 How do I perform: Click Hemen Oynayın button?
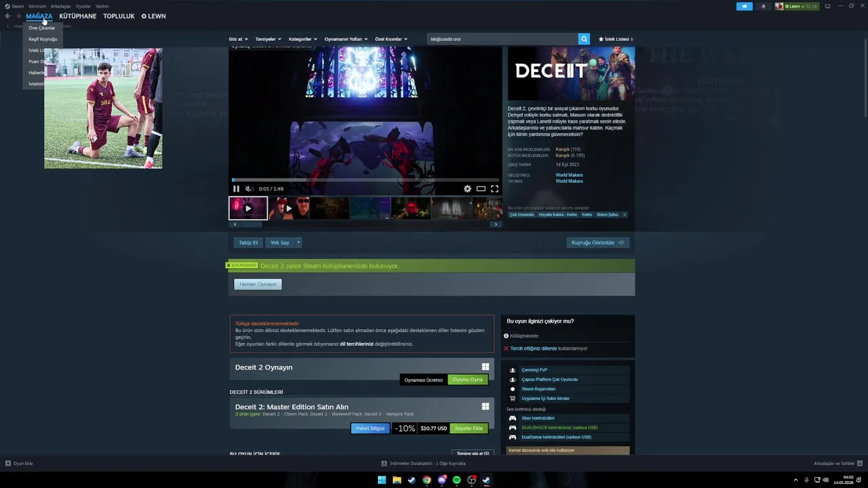tap(258, 285)
